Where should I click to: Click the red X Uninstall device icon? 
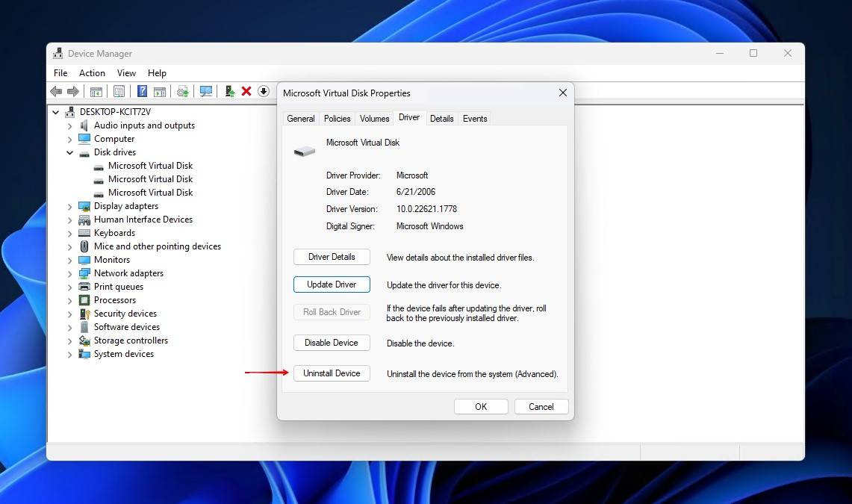(x=246, y=91)
